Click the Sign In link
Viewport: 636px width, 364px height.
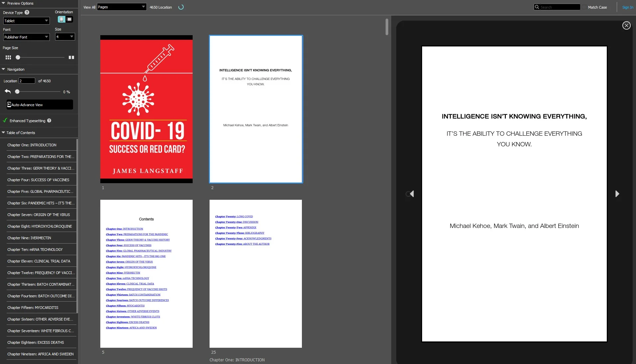(x=627, y=7)
